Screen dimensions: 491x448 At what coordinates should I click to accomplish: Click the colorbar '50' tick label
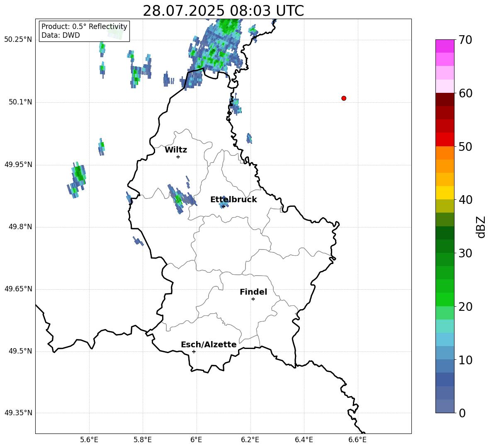point(466,146)
